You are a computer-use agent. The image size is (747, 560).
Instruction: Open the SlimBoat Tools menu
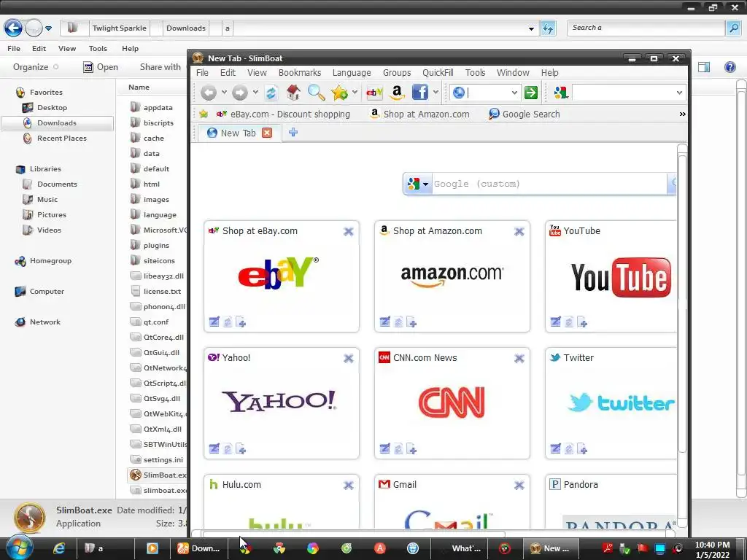pos(475,72)
